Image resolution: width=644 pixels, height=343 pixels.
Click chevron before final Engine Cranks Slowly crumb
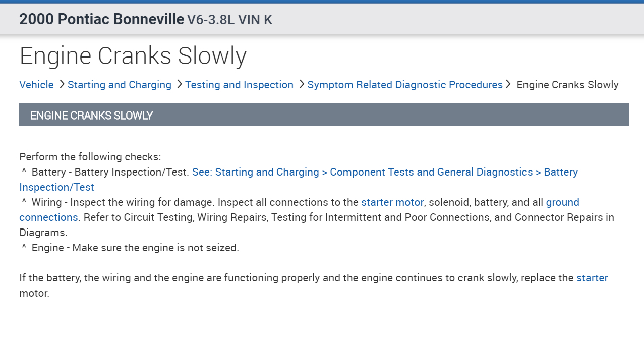coord(508,84)
